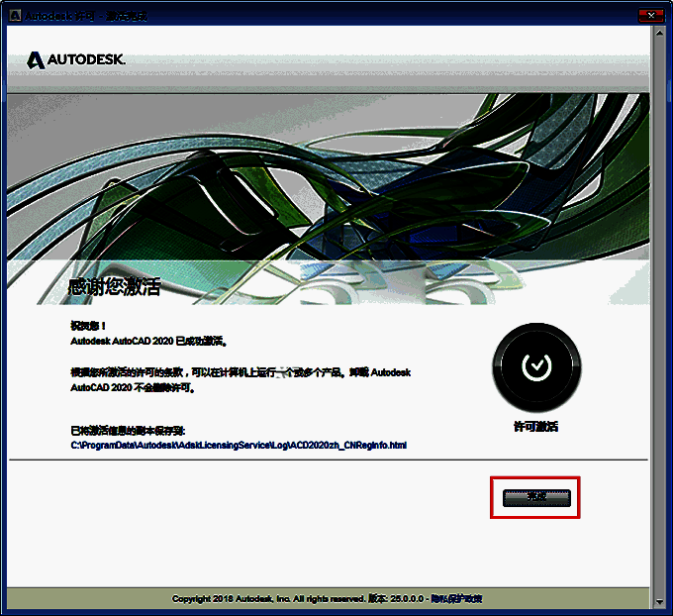Click the 已将激活信息的副本保存到 label
Image resolution: width=673 pixels, height=616 pixels.
(128, 431)
